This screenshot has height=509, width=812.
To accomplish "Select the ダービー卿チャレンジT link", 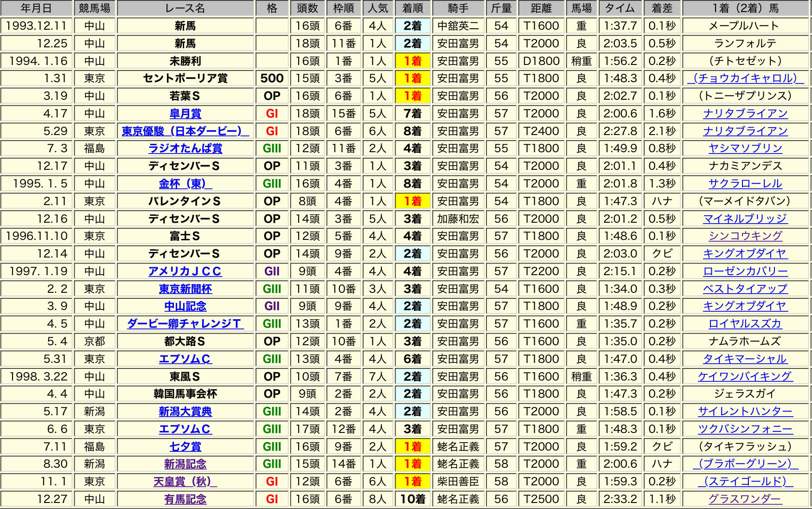I will 185,324.
